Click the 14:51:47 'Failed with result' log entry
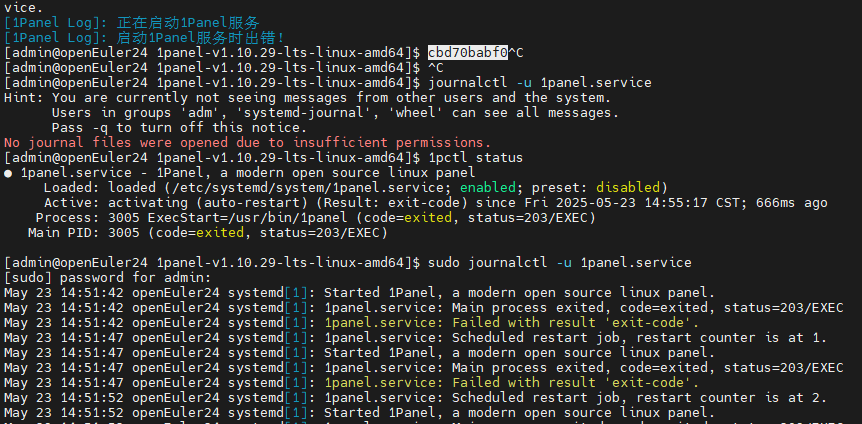This screenshot has width=862, height=424. 351,383
